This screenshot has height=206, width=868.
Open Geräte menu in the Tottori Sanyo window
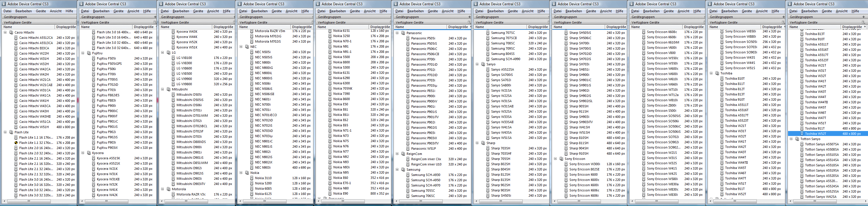click(827, 11)
